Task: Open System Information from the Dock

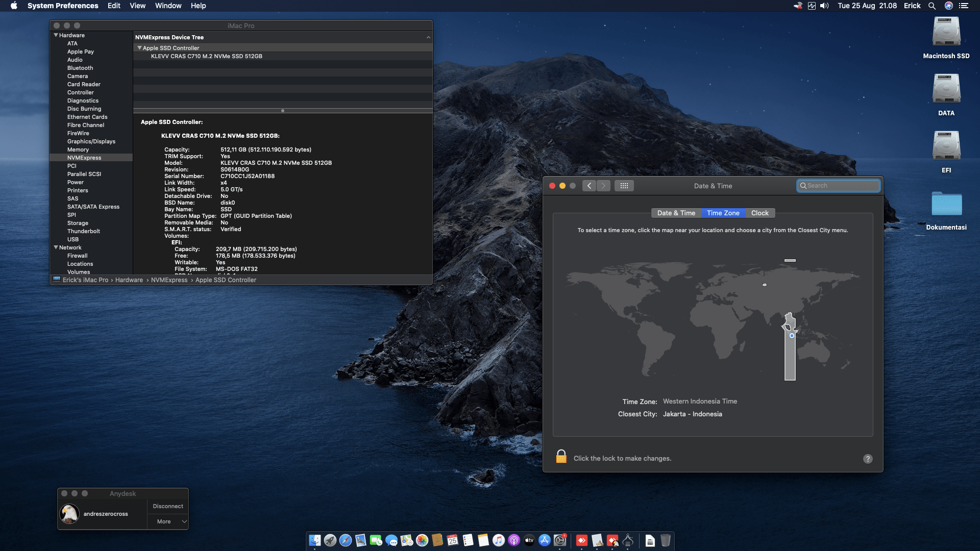Action: point(628,540)
